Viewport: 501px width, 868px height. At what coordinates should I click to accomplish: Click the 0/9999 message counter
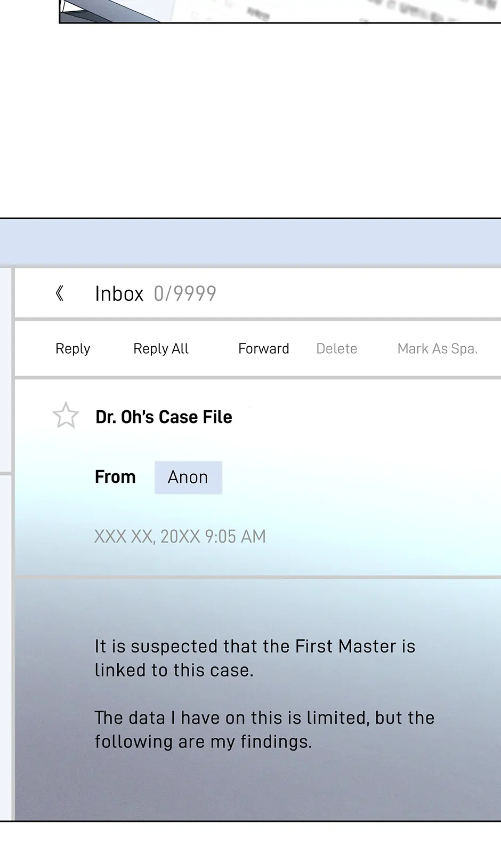(x=185, y=294)
